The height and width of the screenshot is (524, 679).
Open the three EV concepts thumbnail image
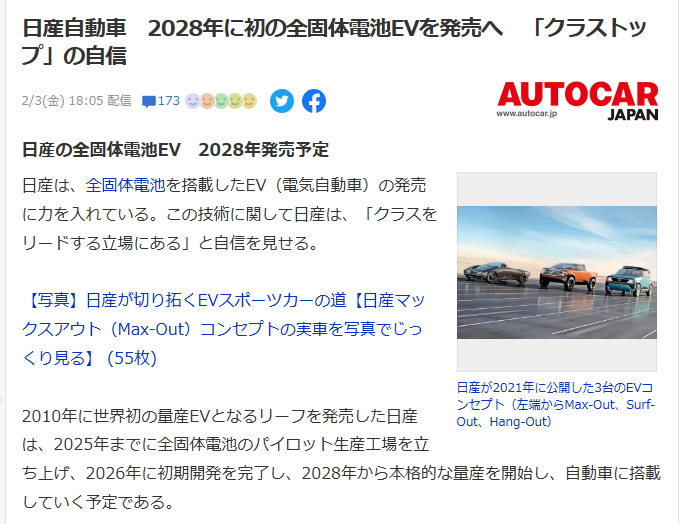coord(557,272)
